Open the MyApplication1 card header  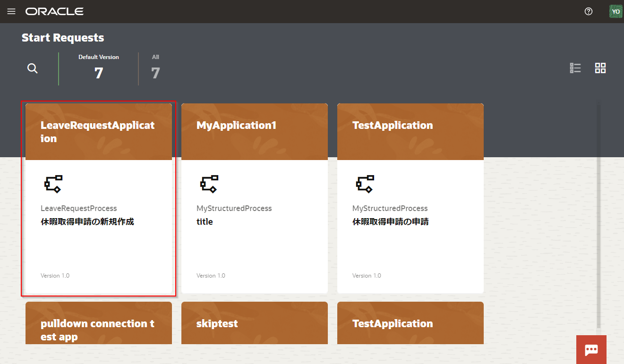[254, 132]
